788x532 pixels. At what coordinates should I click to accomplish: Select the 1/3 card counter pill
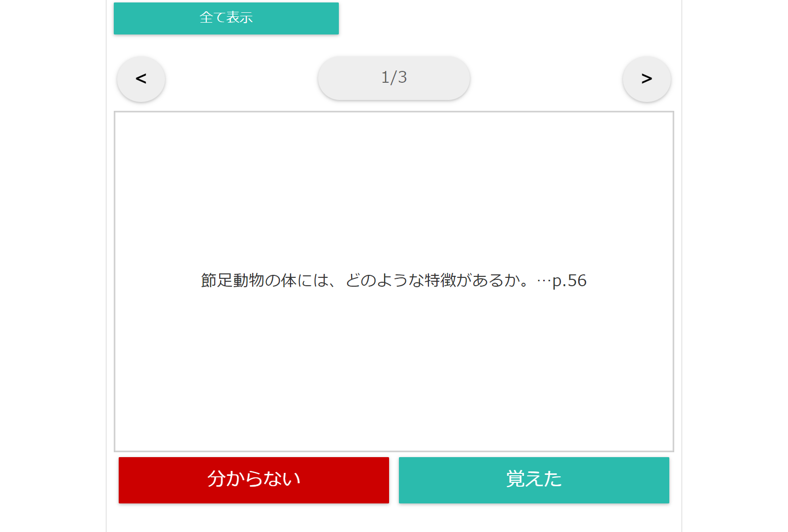[394, 78]
